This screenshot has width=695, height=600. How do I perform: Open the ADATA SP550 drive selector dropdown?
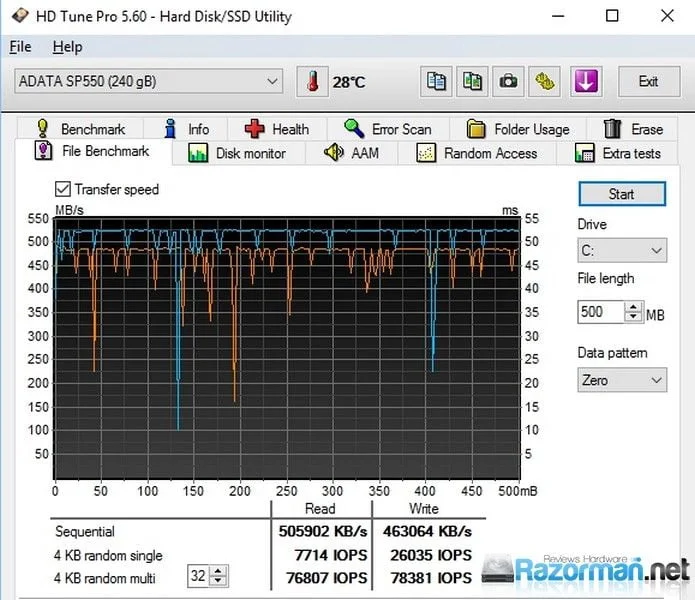point(148,81)
